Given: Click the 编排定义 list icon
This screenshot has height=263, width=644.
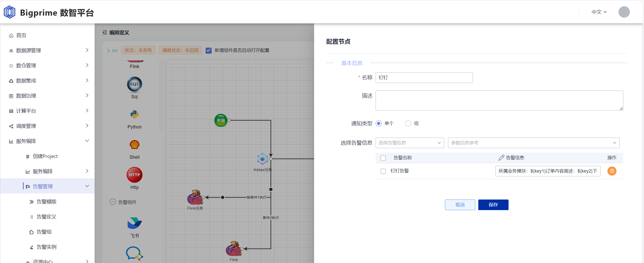Looking at the screenshot, I should tap(105, 32).
